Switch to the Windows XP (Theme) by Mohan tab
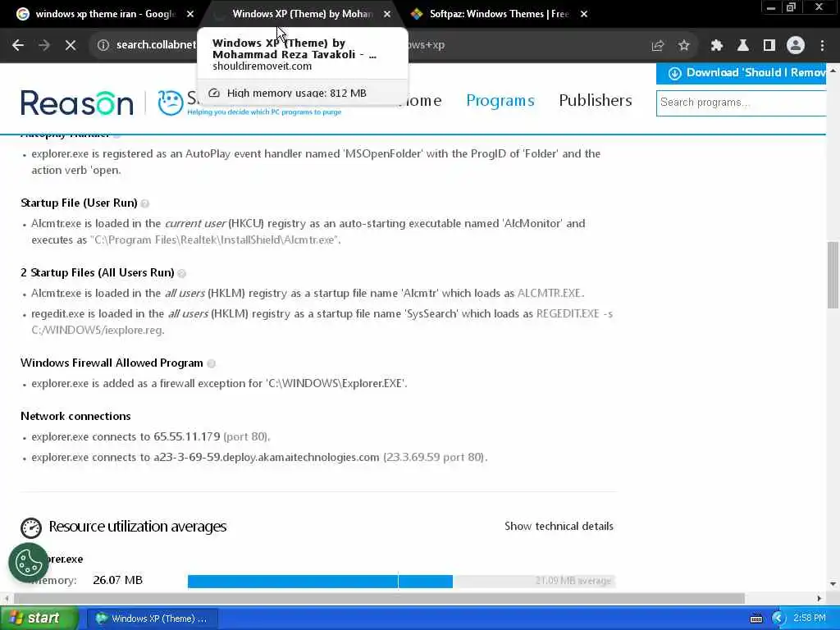Viewport: 840px width, 630px height. click(x=302, y=14)
